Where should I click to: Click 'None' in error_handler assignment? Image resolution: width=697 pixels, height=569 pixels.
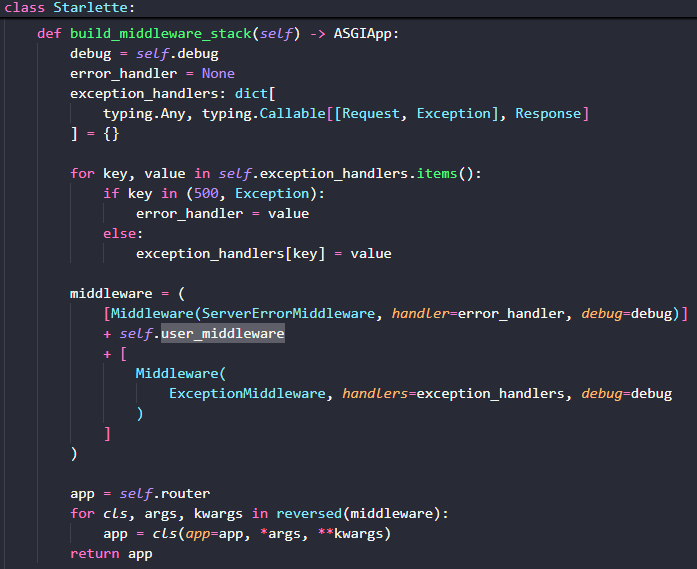218,73
